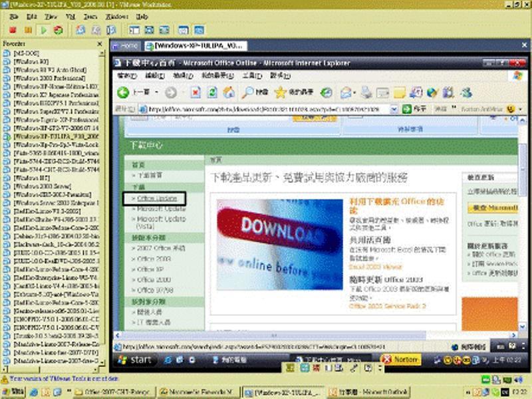Open the VMware VM menu
This screenshot has width=532, height=399.
click(x=70, y=16)
